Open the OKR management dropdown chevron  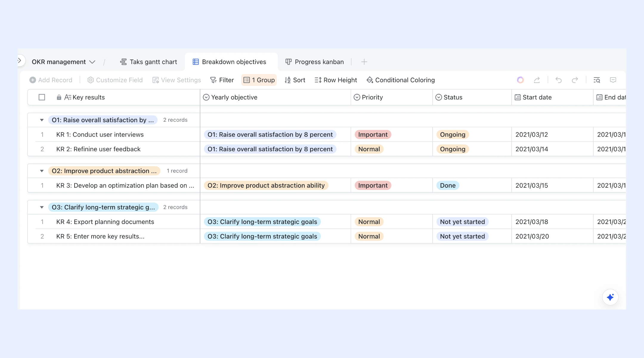point(92,62)
